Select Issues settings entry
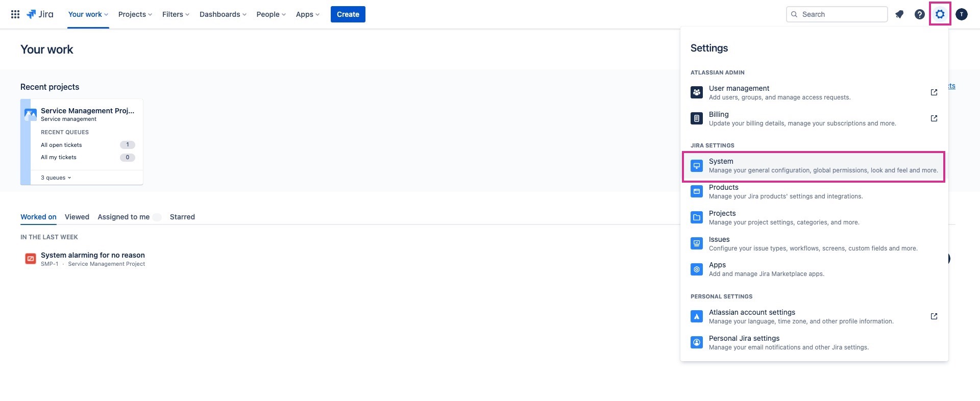 pyautogui.click(x=814, y=243)
